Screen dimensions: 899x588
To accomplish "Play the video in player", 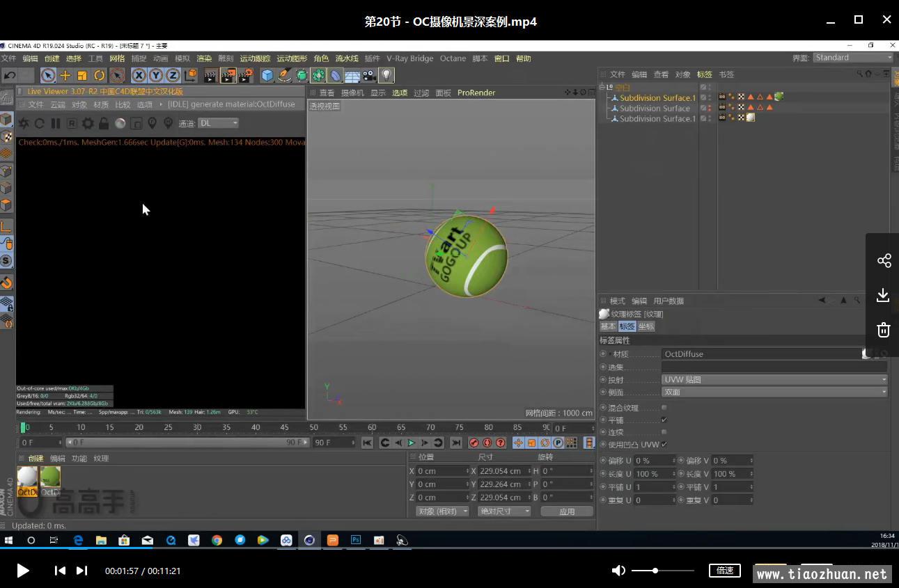I will (x=22, y=571).
